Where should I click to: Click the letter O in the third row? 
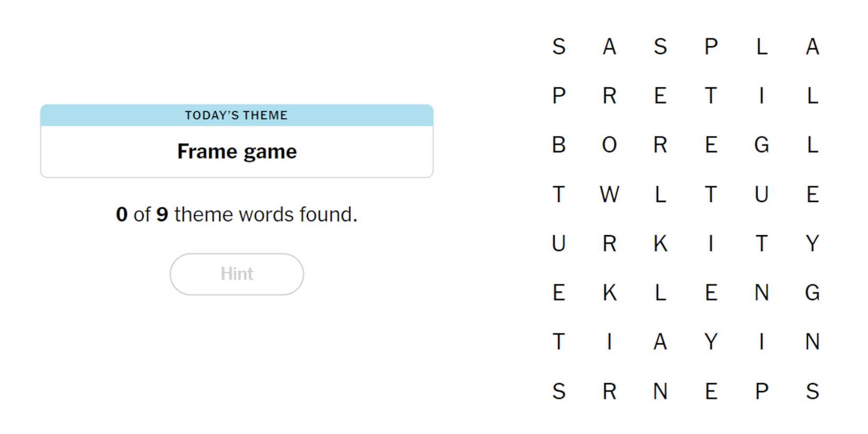(610, 145)
